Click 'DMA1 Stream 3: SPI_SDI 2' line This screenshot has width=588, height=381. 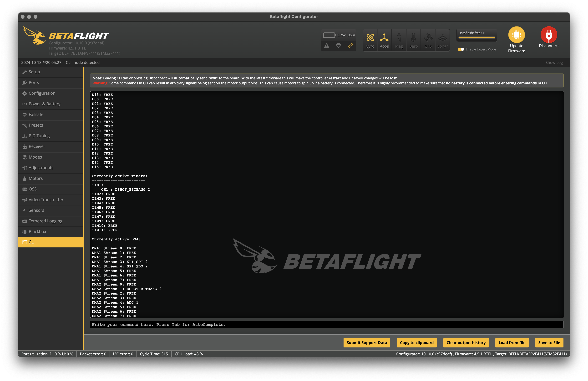(x=120, y=262)
